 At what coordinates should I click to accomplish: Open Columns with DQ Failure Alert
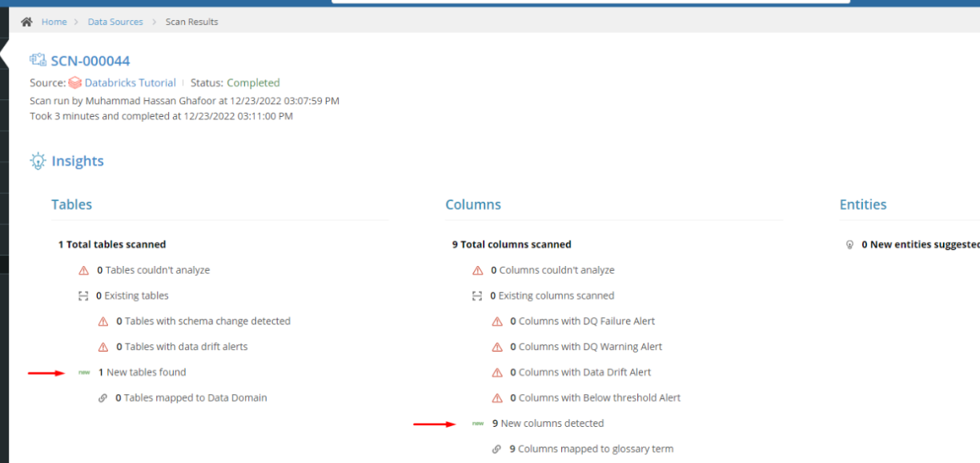pyautogui.click(x=582, y=321)
